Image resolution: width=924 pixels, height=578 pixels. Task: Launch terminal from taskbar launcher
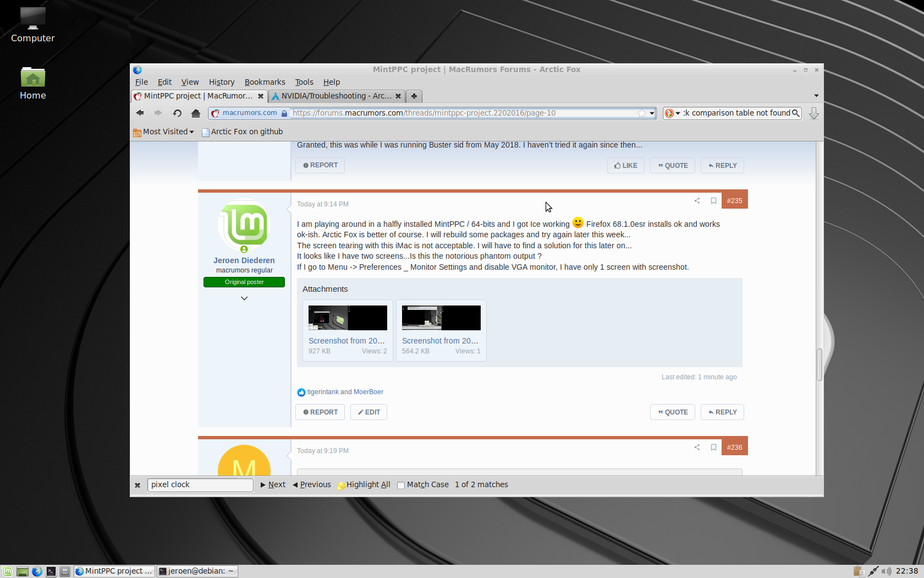(x=51, y=571)
